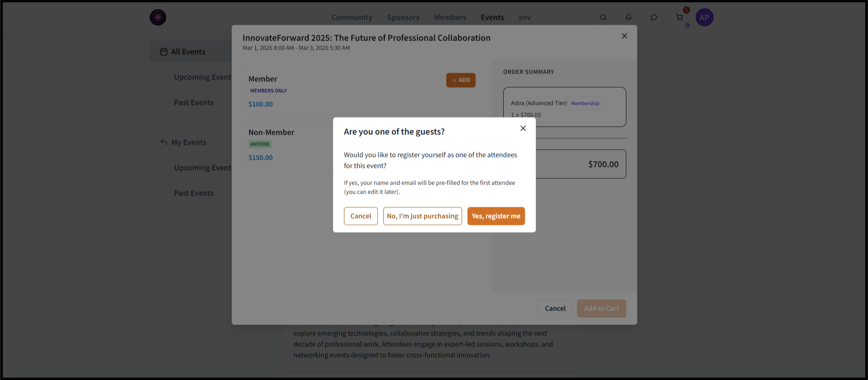Open the shopping cart icon
This screenshot has width=868, height=380.
point(679,17)
